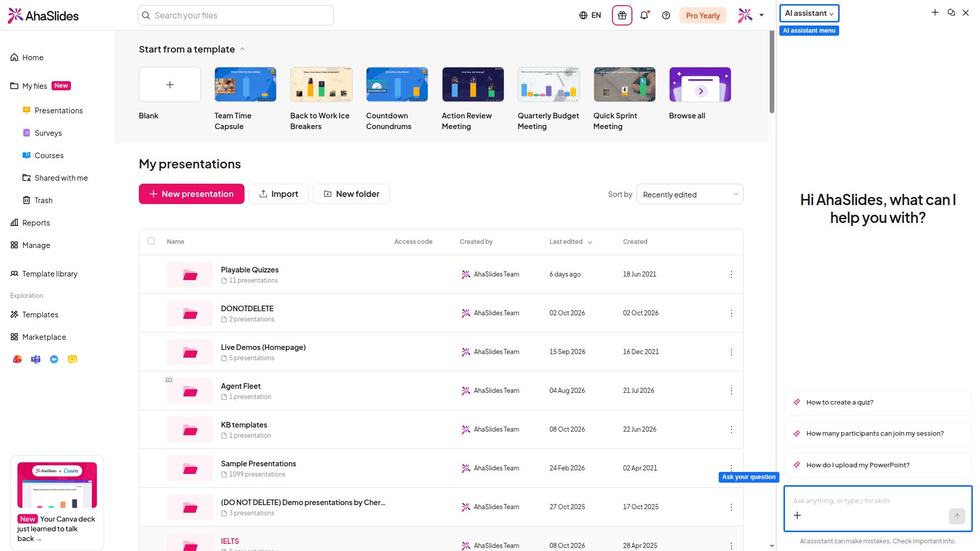980x551 pixels.
Task: Open the Microsoft Teams integration icon
Action: tap(36, 360)
